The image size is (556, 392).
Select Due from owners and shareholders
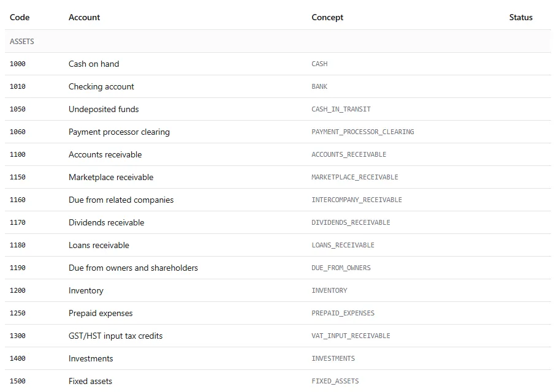point(133,268)
